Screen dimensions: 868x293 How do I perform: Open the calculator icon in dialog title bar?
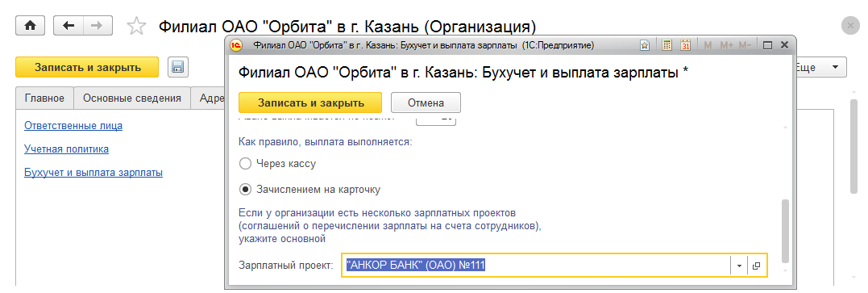click(x=667, y=45)
